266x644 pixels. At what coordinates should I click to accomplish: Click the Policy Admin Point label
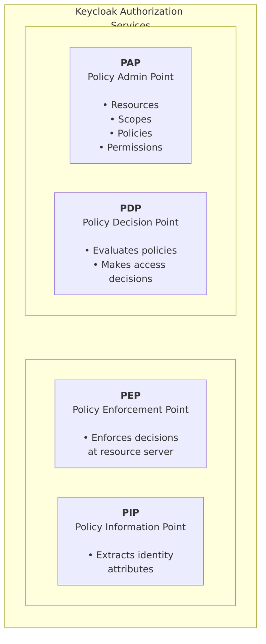(x=130, y=77)
